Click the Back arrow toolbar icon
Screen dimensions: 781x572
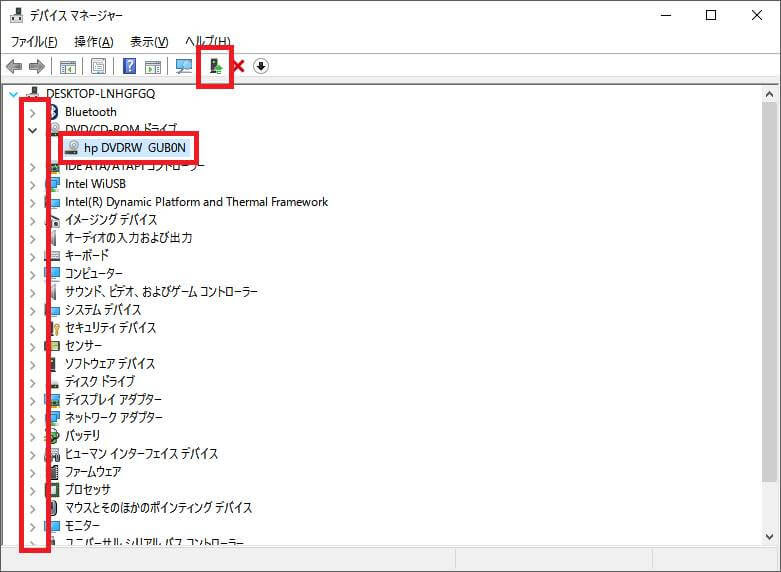click(14, 66)
